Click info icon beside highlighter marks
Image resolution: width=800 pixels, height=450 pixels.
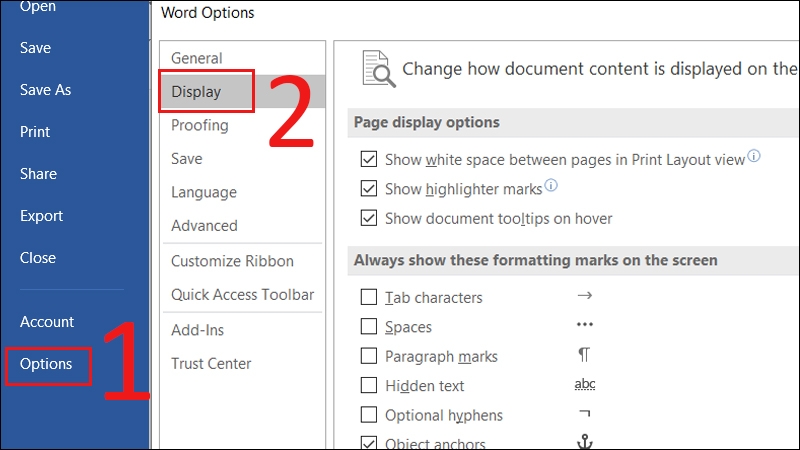point(550,186)
